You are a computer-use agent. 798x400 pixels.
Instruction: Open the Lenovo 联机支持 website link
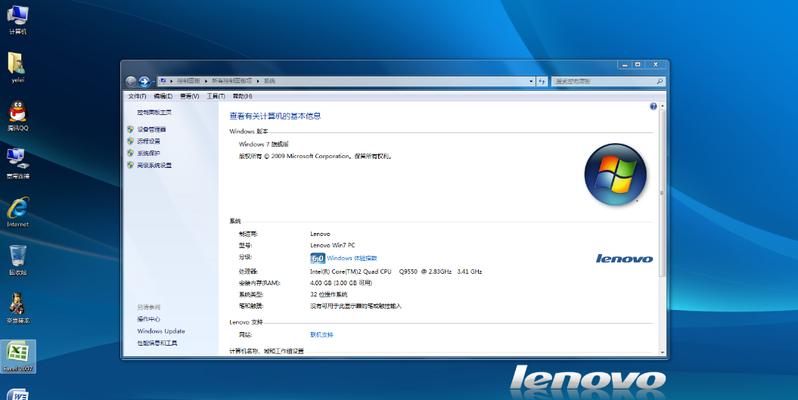pos(322,335)
